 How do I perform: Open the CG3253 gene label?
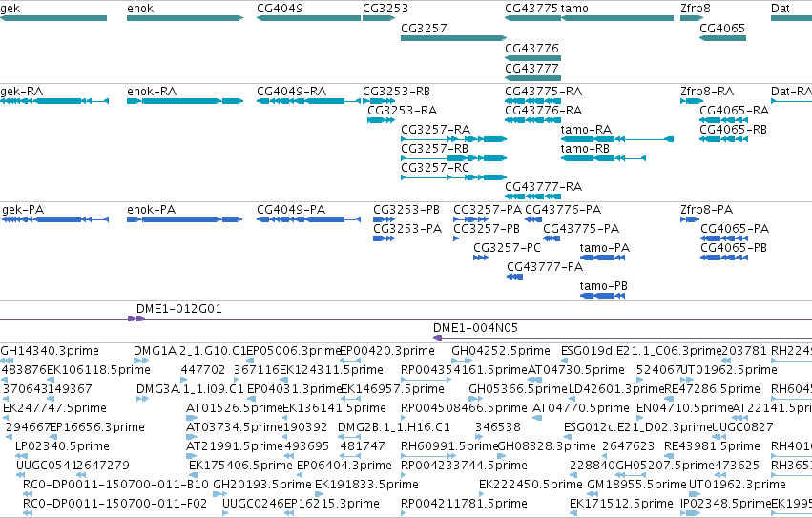click(385, 9)
